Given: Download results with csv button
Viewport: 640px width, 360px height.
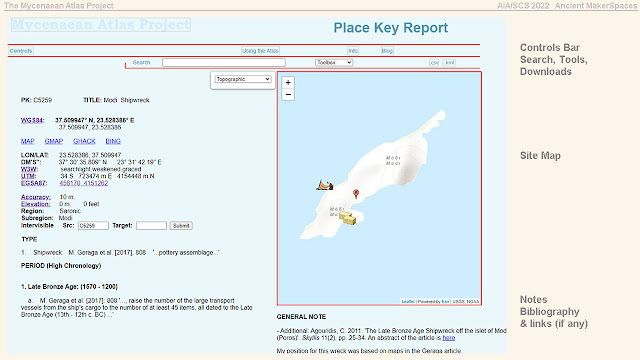Looking at the screenshot, I should 434,62.
